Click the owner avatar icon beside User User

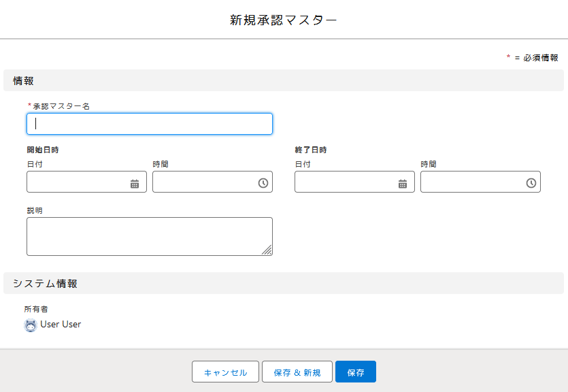click(x=31, y=325)
